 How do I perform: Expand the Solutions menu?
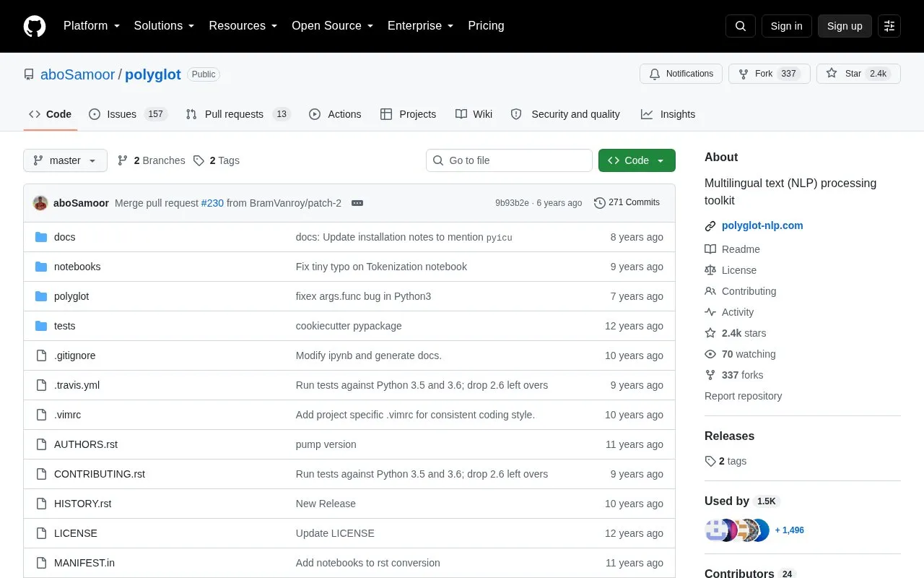(x=165, y=26)
